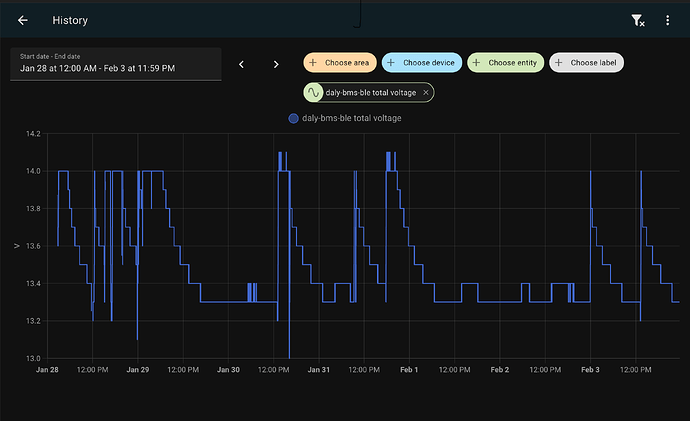Toggle the daly-bms-ble total voltage legend text
The height and width of the screenshot is (421, 690).
pyautogui.click(x=352, y=118)
